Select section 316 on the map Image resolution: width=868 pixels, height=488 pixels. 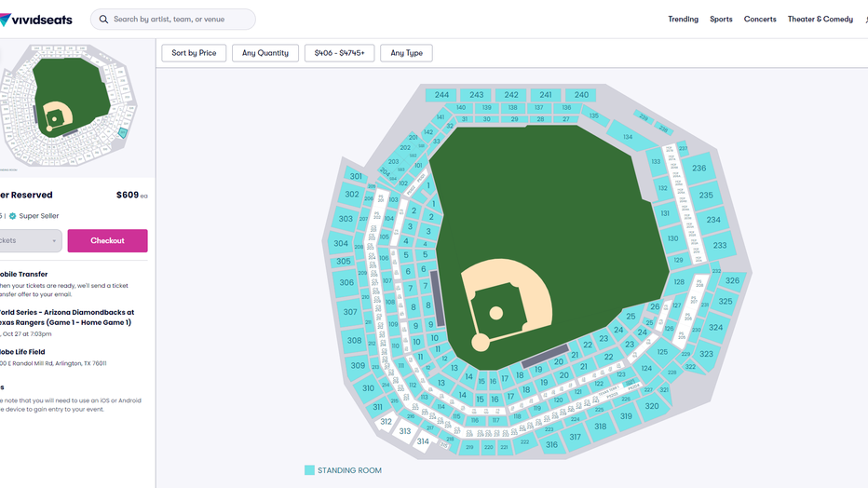pyautogui.click(x=551, y=444)
